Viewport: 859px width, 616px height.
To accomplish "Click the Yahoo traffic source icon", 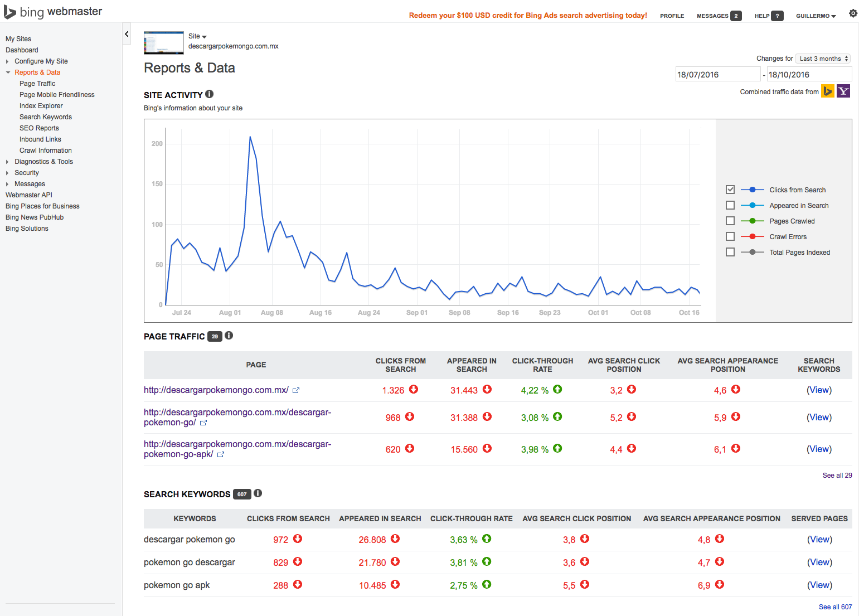I will (843, 91).
